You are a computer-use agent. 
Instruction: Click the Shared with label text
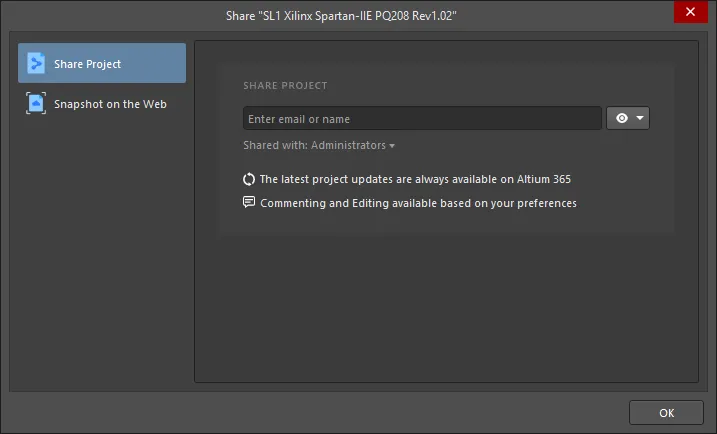(x=275, y=145)
